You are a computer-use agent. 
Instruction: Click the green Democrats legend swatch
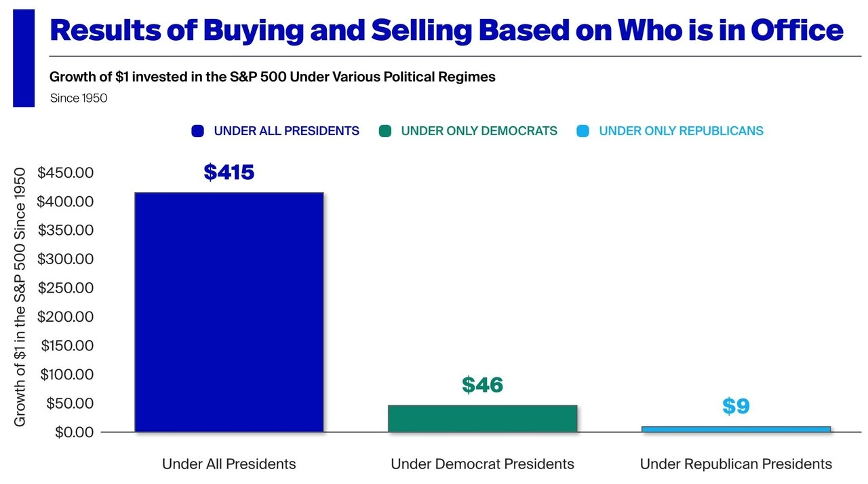tap(385, 131)
